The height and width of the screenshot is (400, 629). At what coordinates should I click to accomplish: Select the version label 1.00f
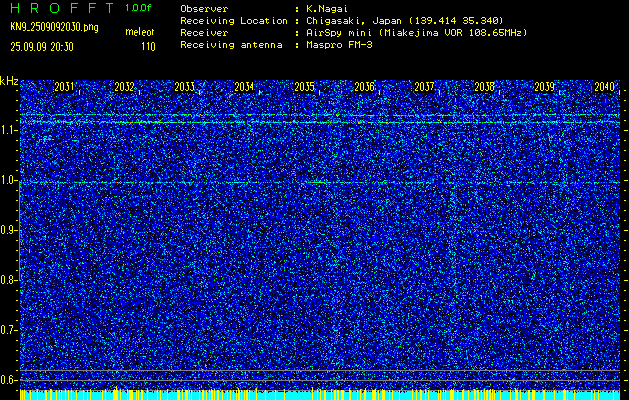coord(138,8)
